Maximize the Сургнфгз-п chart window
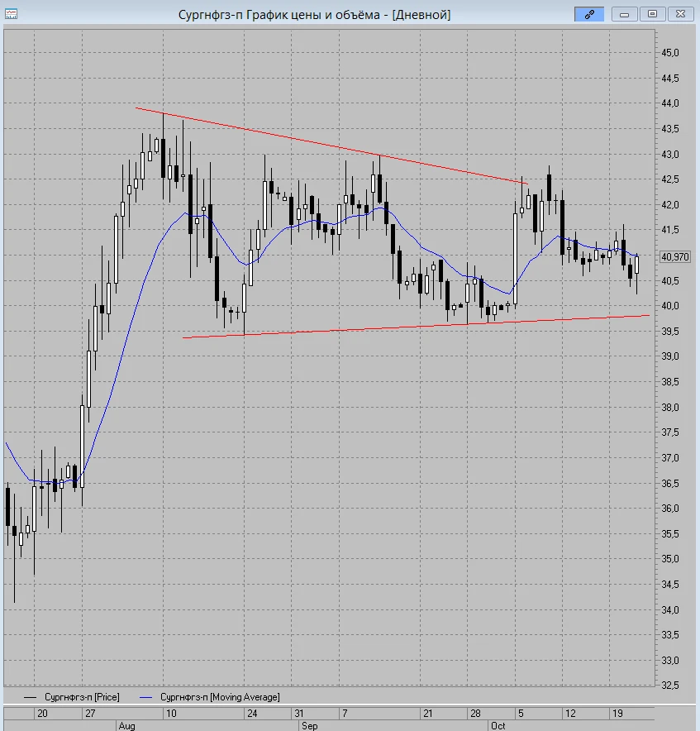The height and width of the screenshot is (731, 700). [x=652, y=14]
